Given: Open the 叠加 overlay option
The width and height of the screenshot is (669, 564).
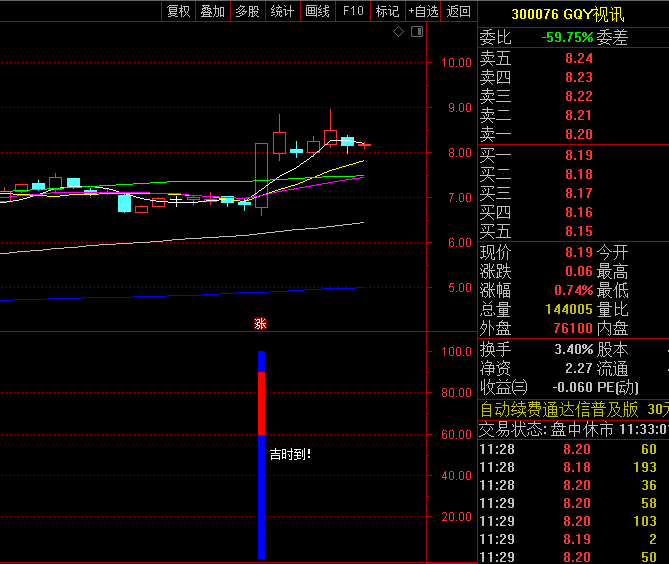Looking at the screenshot, I should (x=213, y=11).
